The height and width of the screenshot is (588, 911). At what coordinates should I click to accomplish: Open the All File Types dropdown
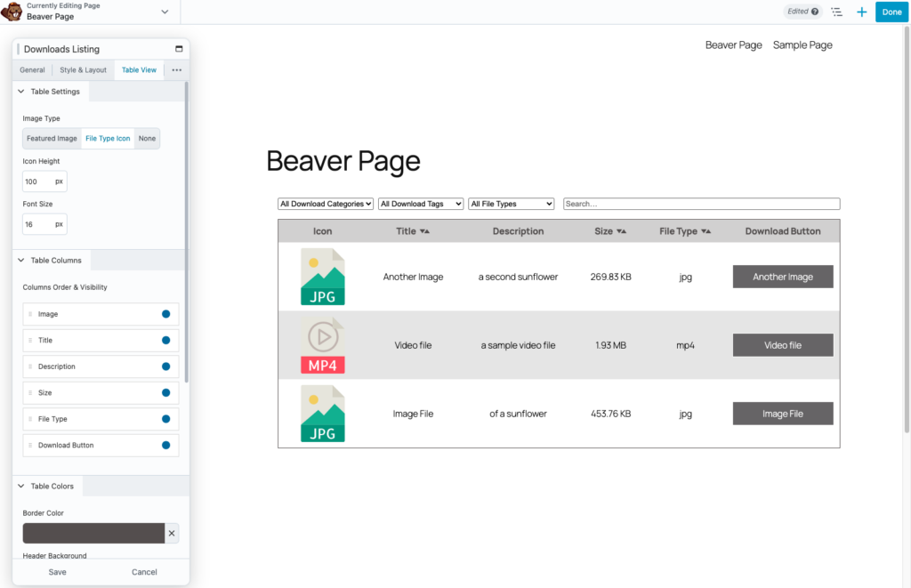point(512,204)
